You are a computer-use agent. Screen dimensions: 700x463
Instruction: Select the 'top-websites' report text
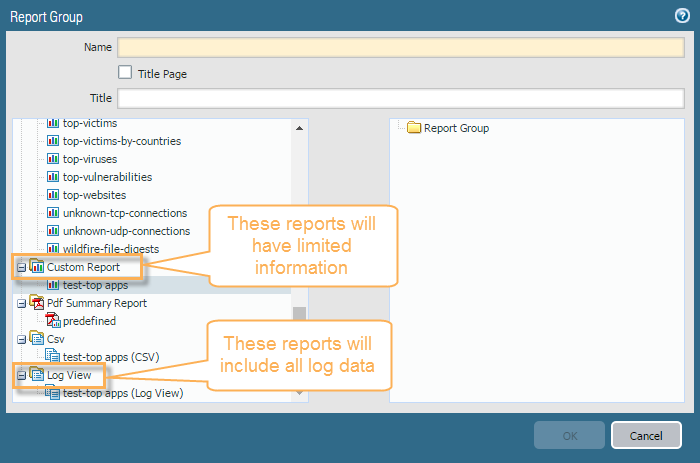94,195
